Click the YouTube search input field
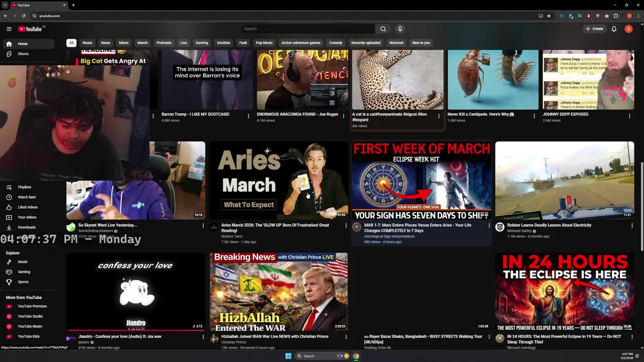The height and width of the screenshot is (362, 644). (308, 29)
